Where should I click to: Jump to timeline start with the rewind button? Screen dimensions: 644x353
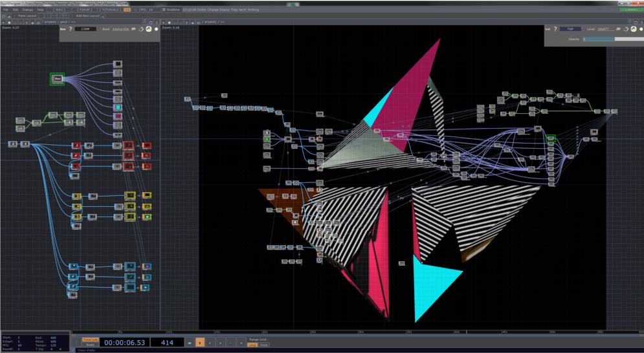[x=190, y=343]
